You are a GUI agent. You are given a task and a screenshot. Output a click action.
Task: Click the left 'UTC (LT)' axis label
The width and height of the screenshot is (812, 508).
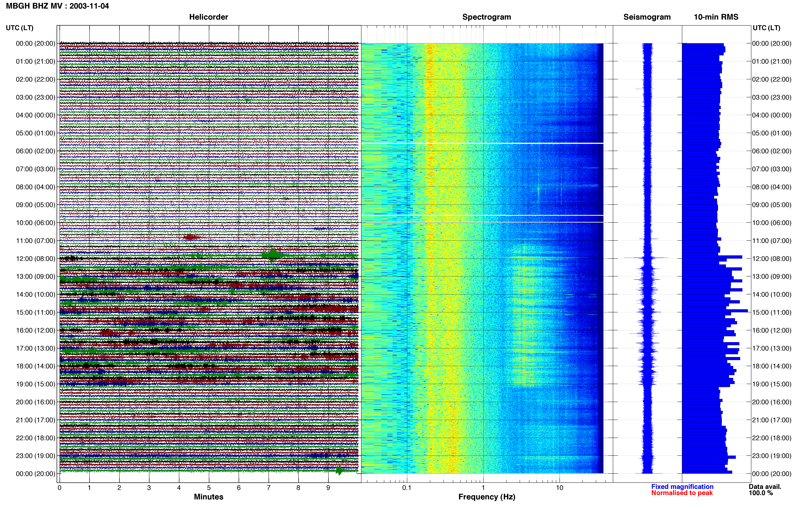tap(19, 28)
